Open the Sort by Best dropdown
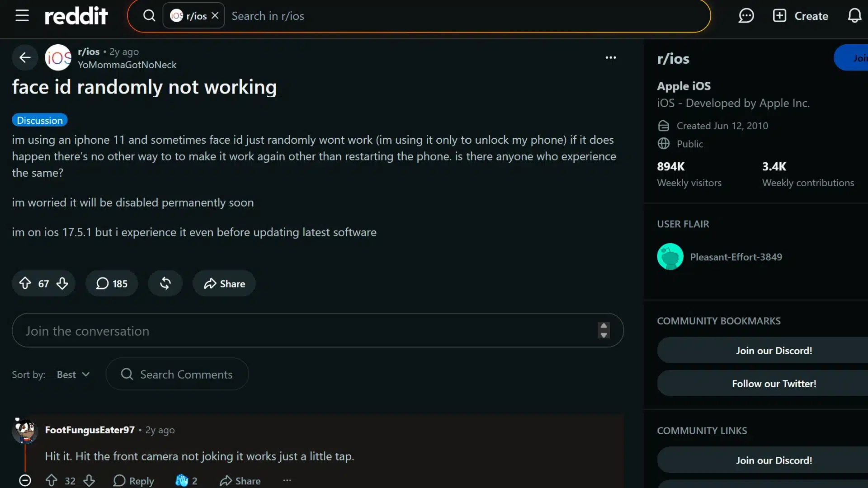The height and width of the screenshot is (488, 868). (x=73, y=375)
